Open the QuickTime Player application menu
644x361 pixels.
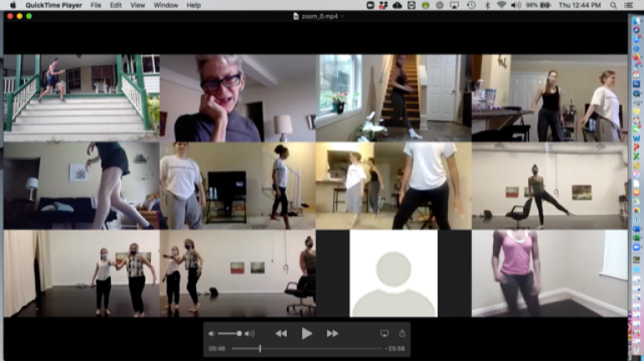click(52, 5)
